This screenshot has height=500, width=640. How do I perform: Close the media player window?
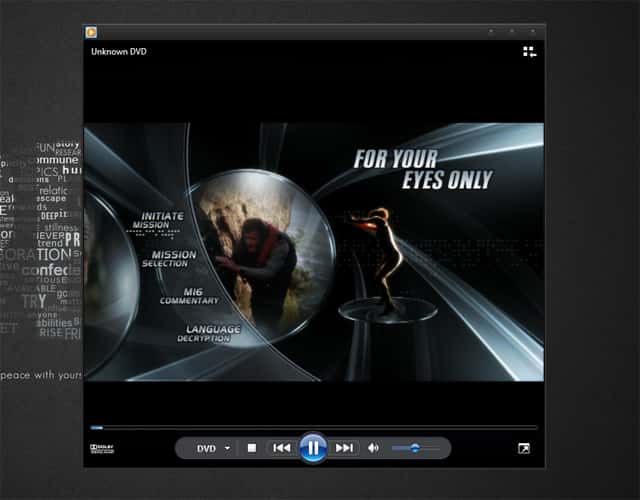click(x=533, y=31)
